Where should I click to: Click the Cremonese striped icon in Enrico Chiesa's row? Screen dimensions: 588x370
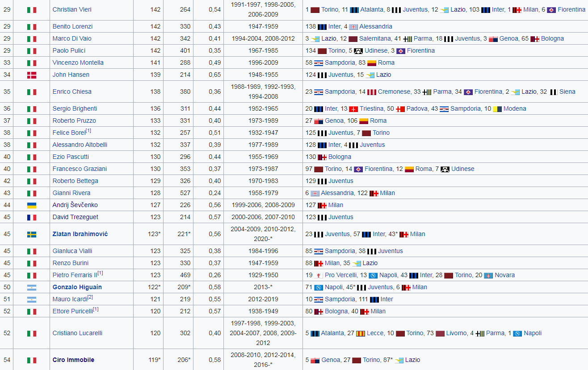point(372,92)
